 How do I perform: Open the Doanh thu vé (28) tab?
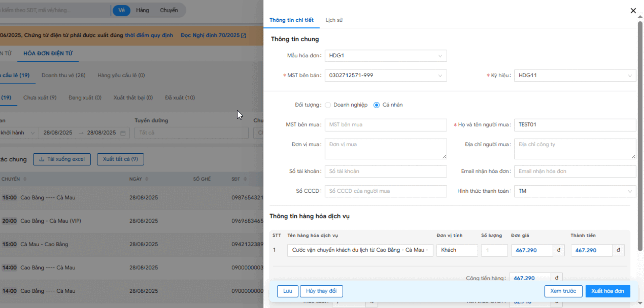[x=63, y=75]
